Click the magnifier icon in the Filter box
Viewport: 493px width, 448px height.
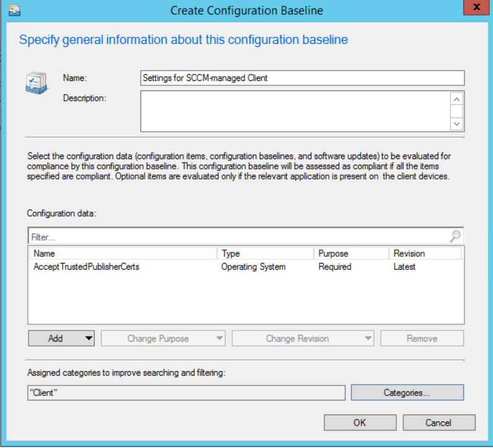click(x=455, y=236)
